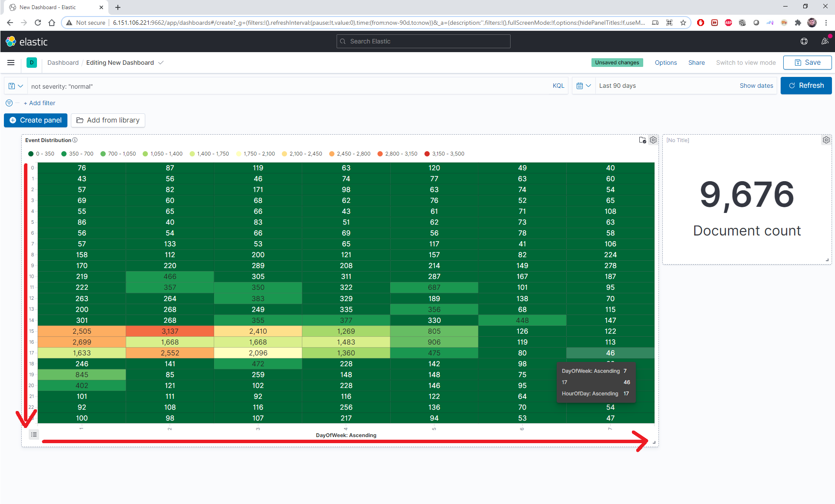Open the newsfeed icon in header

click(824, 41)
